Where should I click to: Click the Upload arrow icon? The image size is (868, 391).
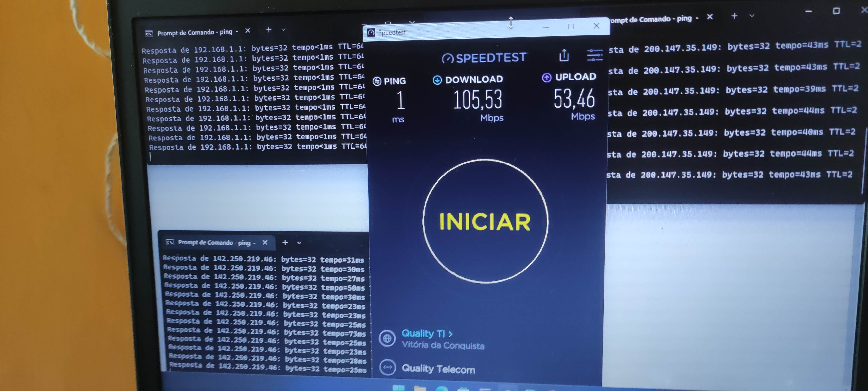[x=547, y=78]
